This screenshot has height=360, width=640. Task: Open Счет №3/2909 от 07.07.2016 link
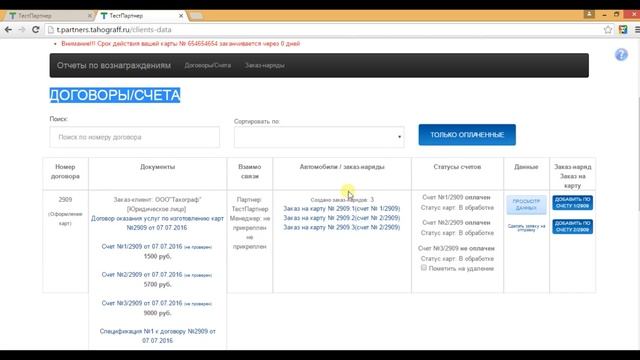click(x=142, y=303)
